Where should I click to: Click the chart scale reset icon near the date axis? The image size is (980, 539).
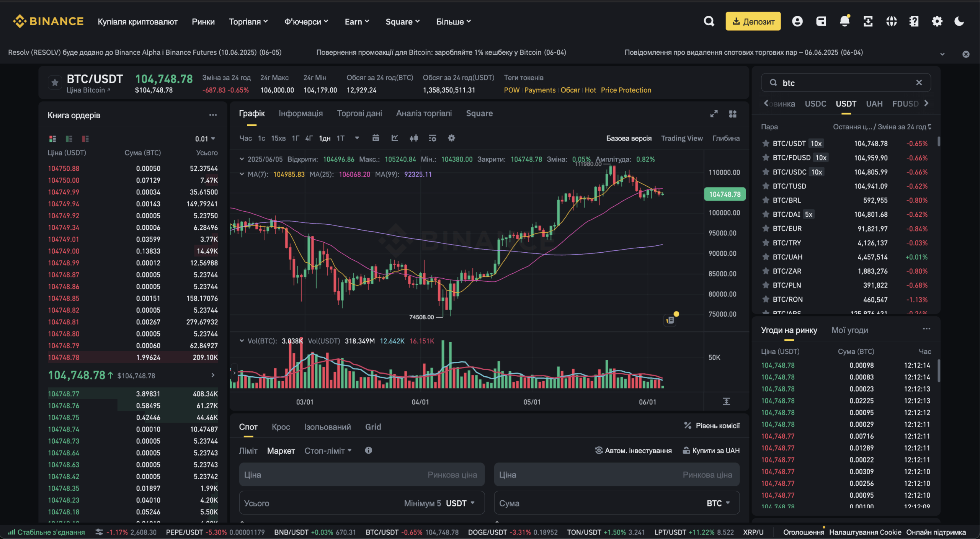click(x=726, y=401)
